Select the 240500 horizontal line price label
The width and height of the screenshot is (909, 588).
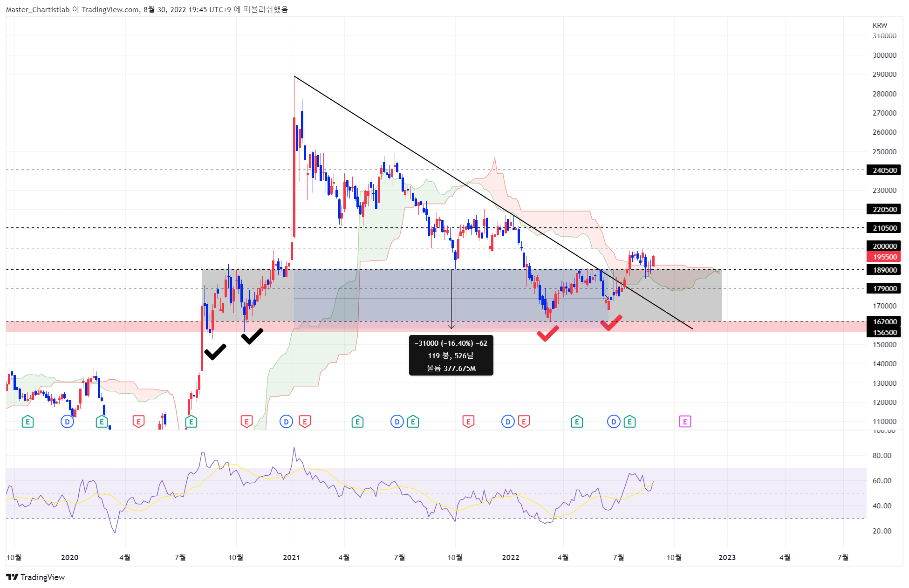pyautogui.click(x=884, y=171)
